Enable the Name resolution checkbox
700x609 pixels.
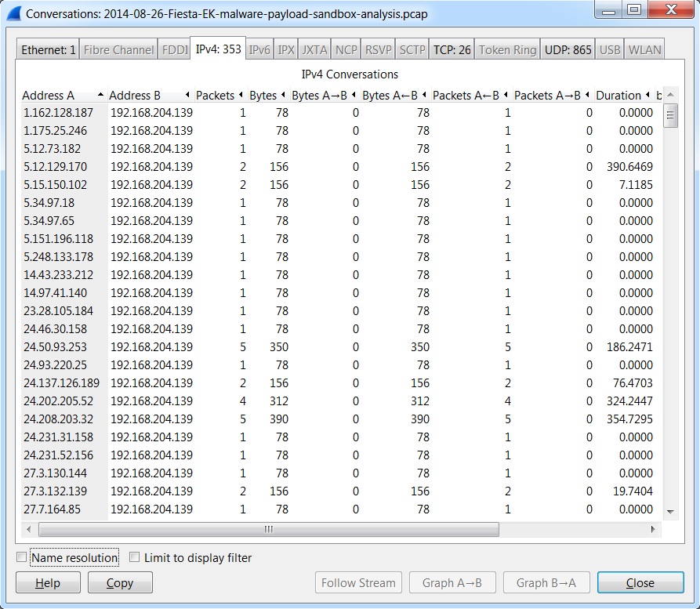(22, 558)
